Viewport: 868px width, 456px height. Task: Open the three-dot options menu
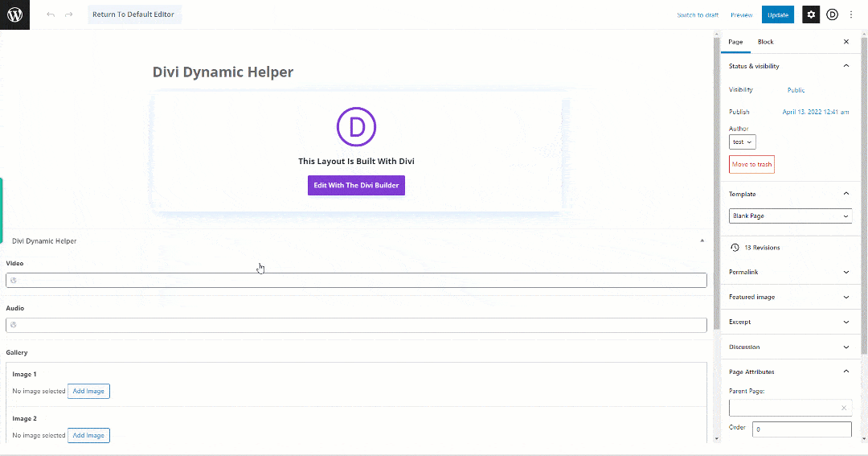click(x=851, y=15)
